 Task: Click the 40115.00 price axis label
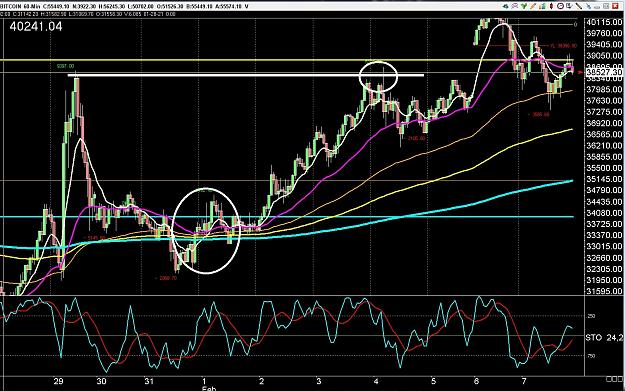pyautogui.click(x=604, y=22)
